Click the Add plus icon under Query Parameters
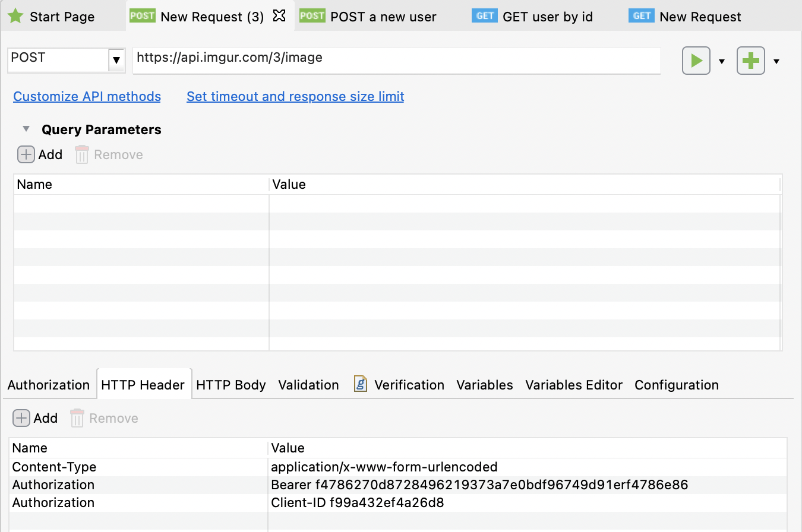Viewport: 802px width, 532px height. [26, 154]
